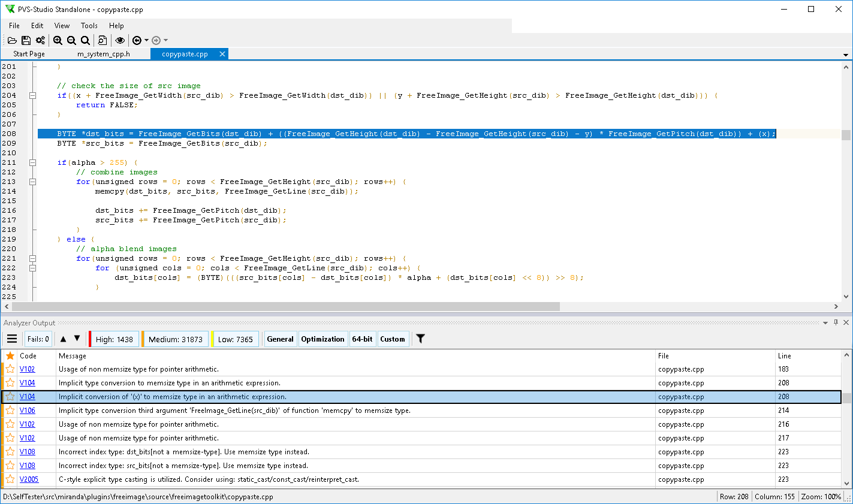Switch to the m_system_cpp.h tab
The image size is (853, 504).
click(x=104, y=54)
